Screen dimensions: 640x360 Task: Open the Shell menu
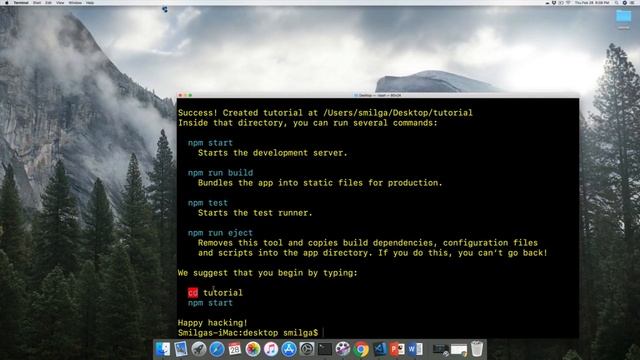(37, 2)
